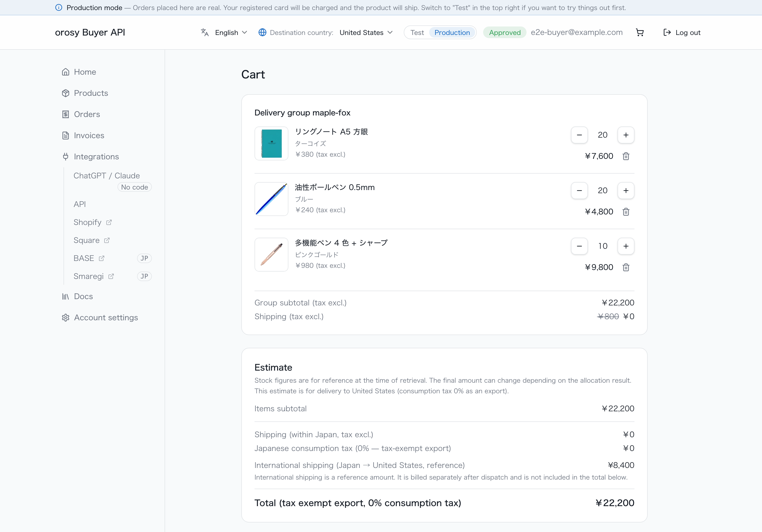
Task: Click the turquoise notebook thumbnail
Action: [x=271, y=143]
